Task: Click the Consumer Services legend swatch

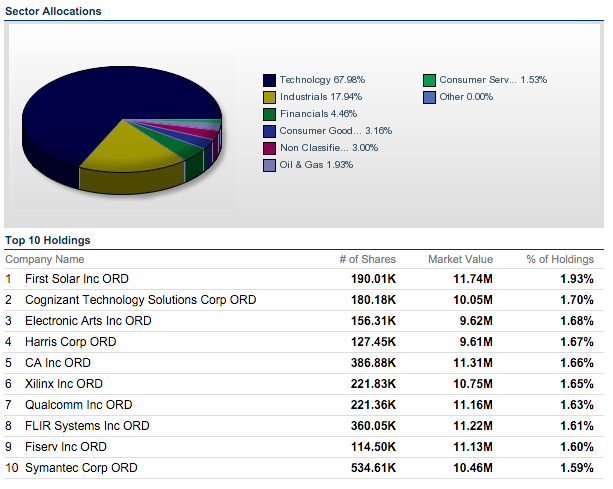Action: [429, 80]
